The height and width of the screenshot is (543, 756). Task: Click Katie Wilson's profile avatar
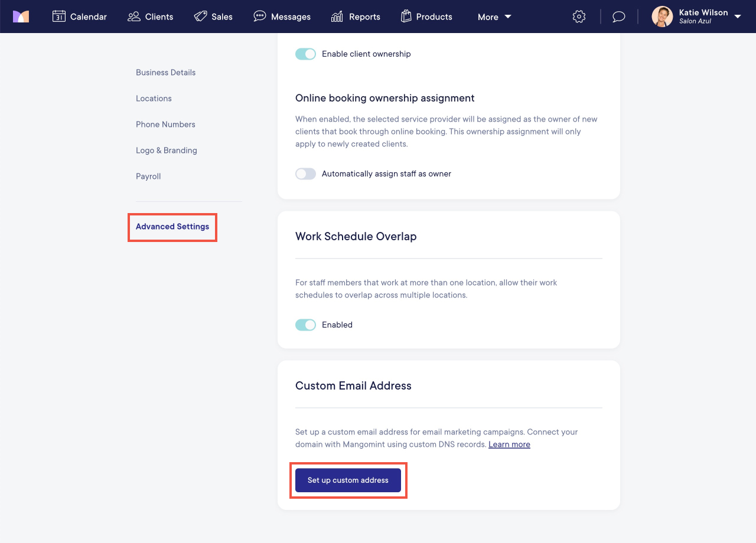(662, 17)
